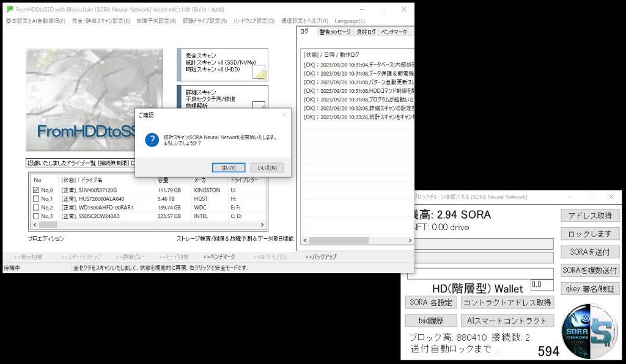Click the >>詳細ビュー toolbar item
Screen dimensions: 626x364
130,257
